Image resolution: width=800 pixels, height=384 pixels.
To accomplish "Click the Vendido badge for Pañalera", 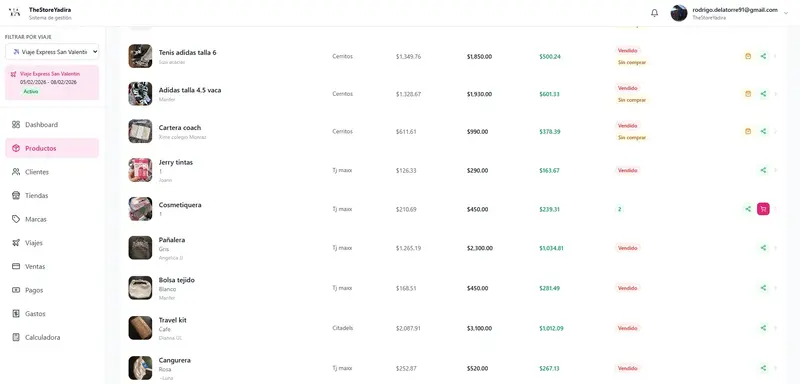I will (x=628, y=248).
